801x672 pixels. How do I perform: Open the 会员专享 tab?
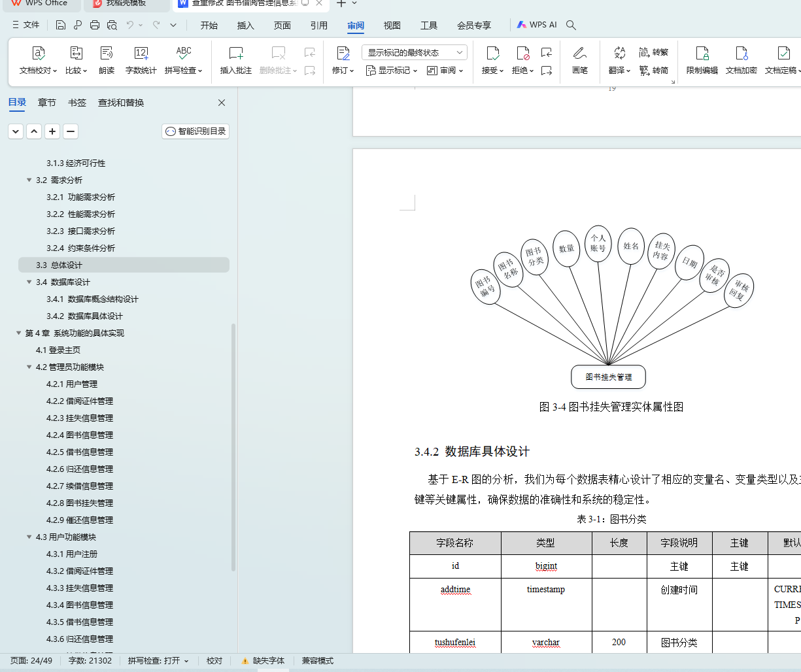click(474, 25)
